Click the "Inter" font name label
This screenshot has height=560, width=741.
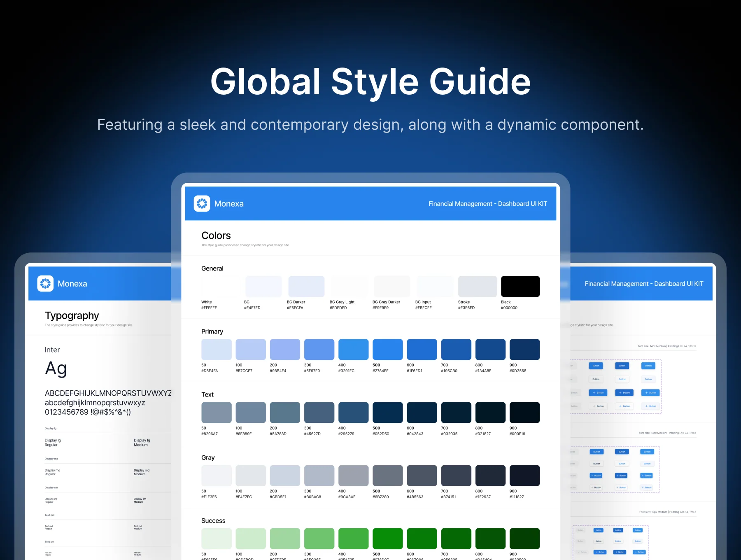click(52, 350)
